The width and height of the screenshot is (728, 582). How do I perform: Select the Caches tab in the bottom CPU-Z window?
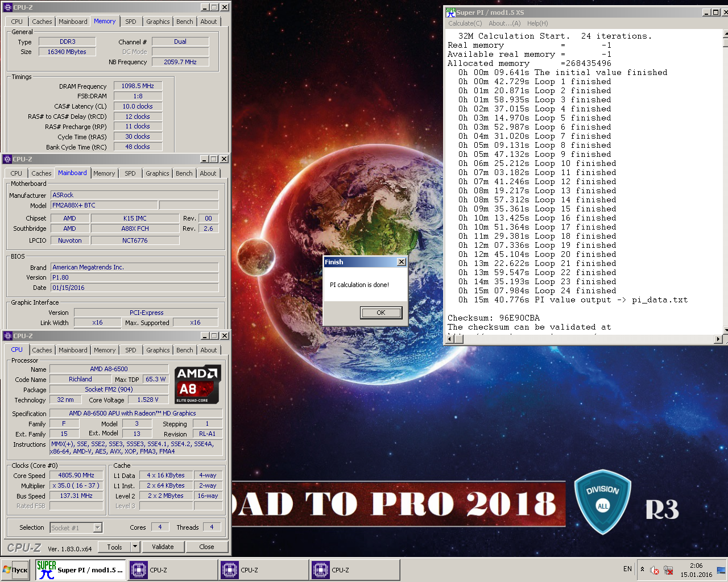click(x=42, y=350)
